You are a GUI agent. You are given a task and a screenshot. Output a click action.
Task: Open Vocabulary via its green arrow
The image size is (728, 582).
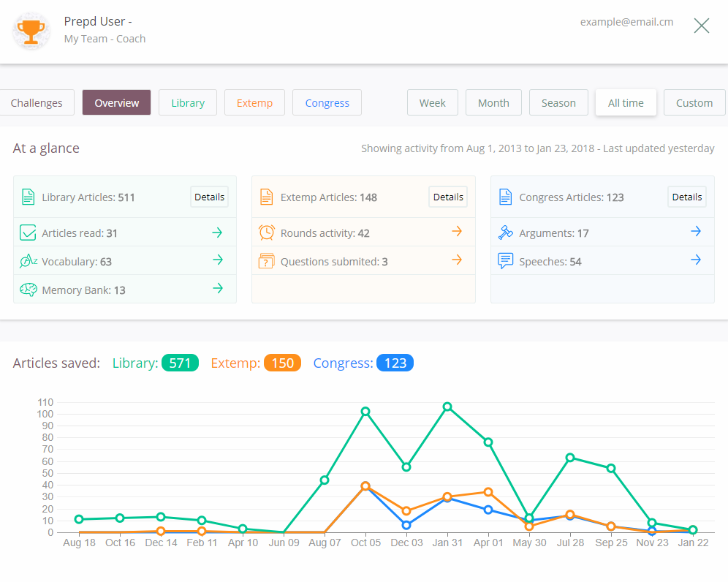coord(217,260)
